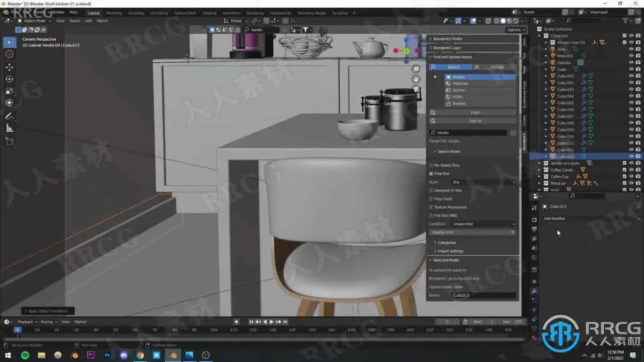Click the Sign Up button in BlenderKit panel
This screenshot has width=644, height=362.
474,120
